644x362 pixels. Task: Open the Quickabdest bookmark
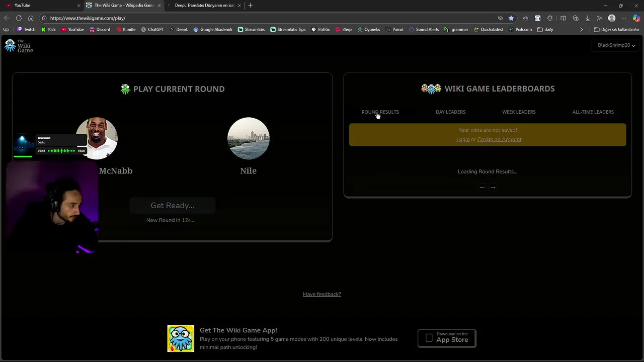click(488, 30)
